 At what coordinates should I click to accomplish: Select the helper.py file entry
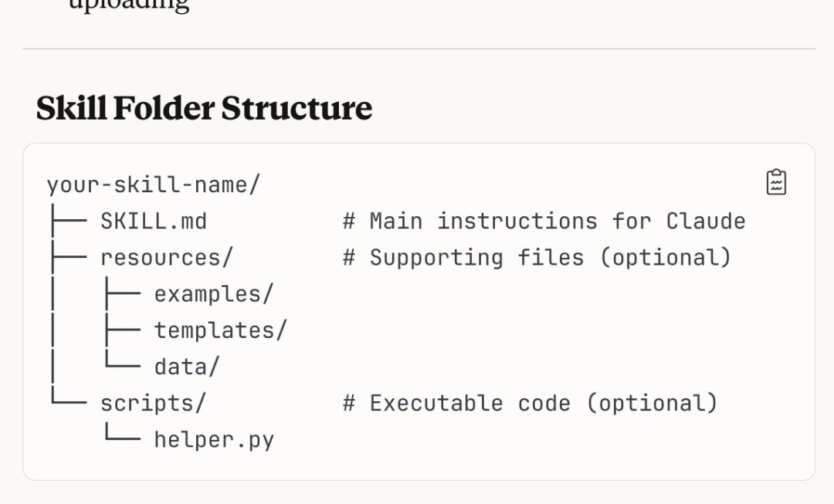click(x=214, y=440)
